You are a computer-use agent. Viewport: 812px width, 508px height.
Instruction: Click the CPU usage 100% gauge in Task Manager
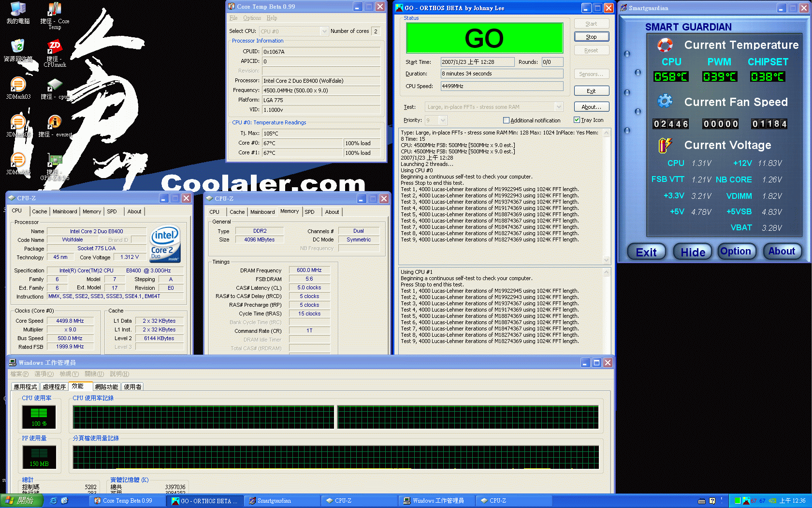tap(39, 417)
